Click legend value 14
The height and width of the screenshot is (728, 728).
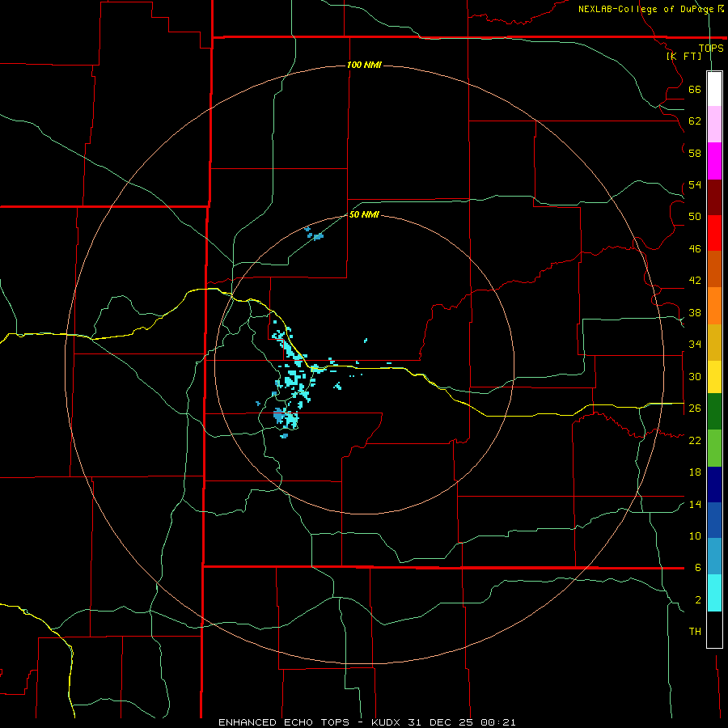click(695, 504)
